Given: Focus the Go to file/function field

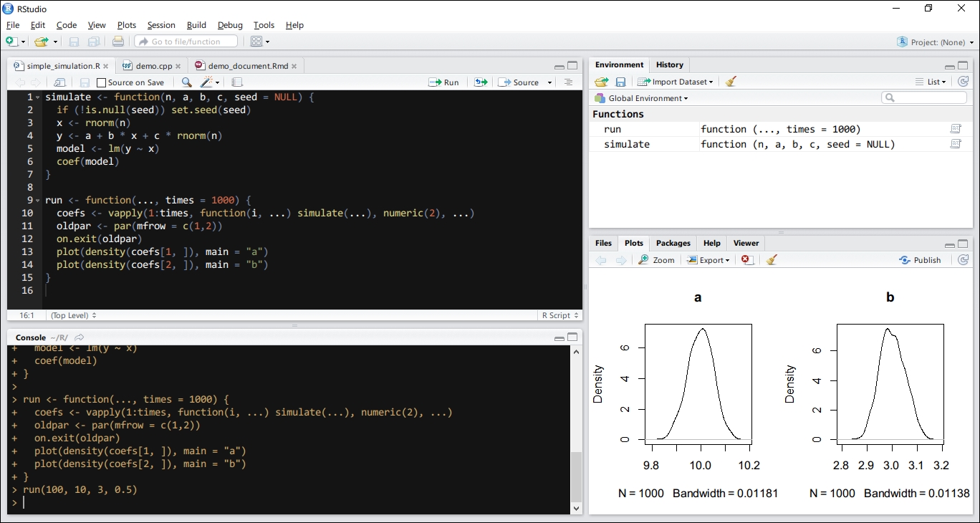Looking at the screenshot, I should 186,42.
